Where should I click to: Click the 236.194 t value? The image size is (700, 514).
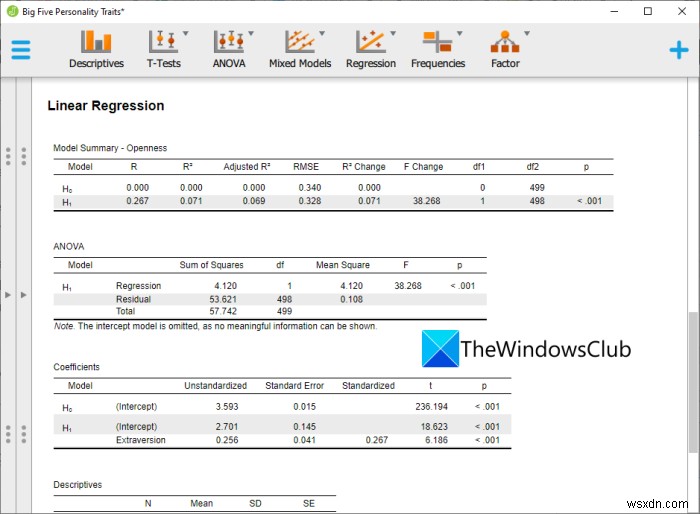click(x=431, y=406)
